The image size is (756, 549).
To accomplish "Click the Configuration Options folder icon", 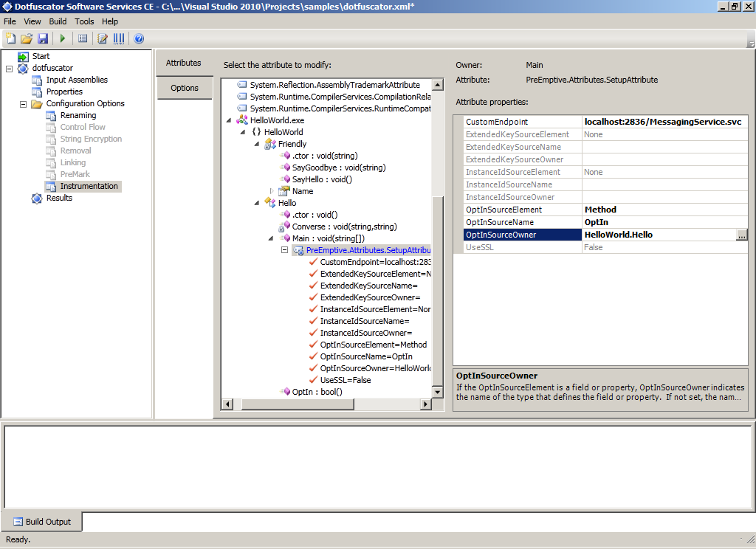I will (x=37, y=103).
